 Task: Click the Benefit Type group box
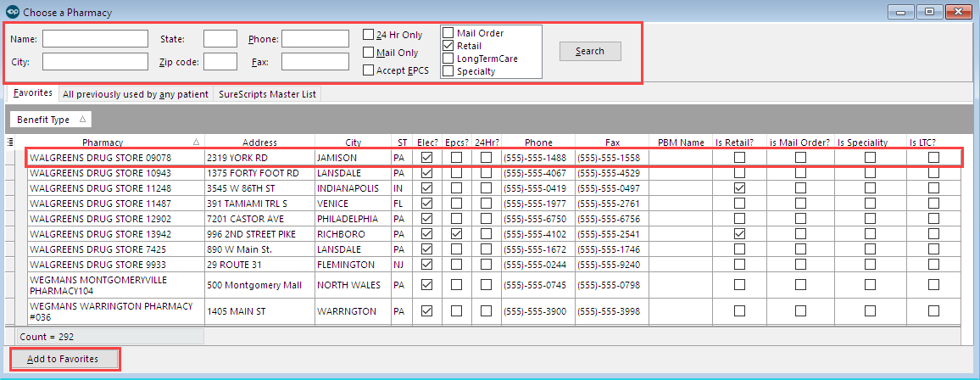click(51, 120)
